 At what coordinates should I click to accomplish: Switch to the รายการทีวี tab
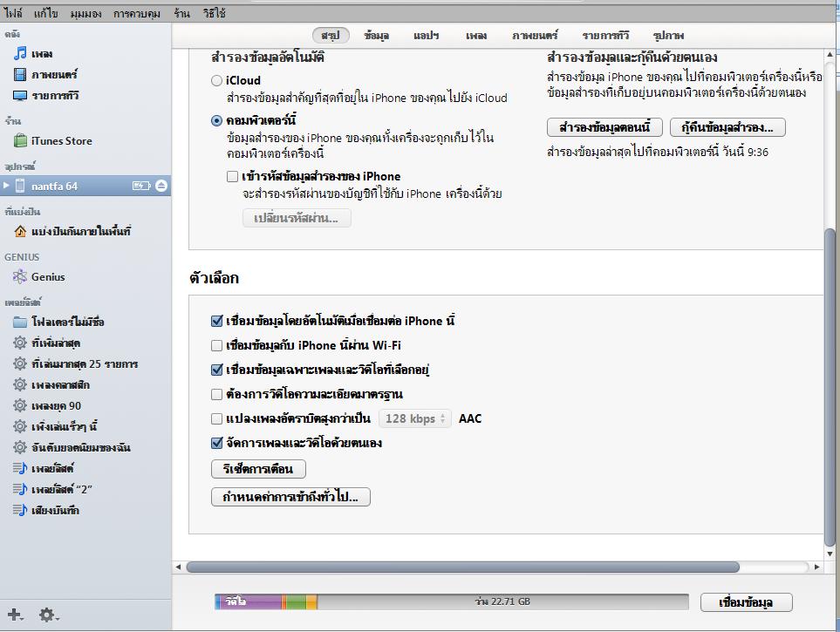tap(605, 36)
